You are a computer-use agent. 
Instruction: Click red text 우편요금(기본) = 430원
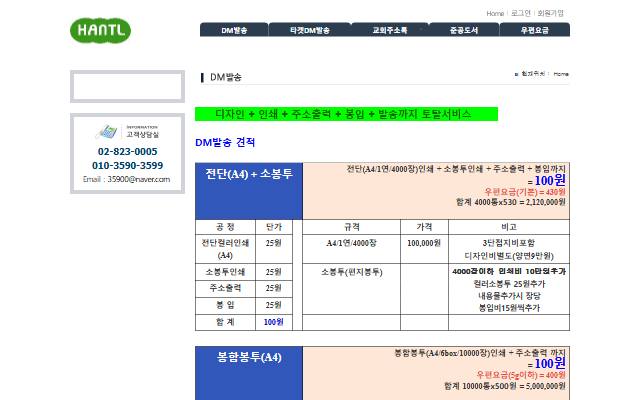click(x=525, y=191)
